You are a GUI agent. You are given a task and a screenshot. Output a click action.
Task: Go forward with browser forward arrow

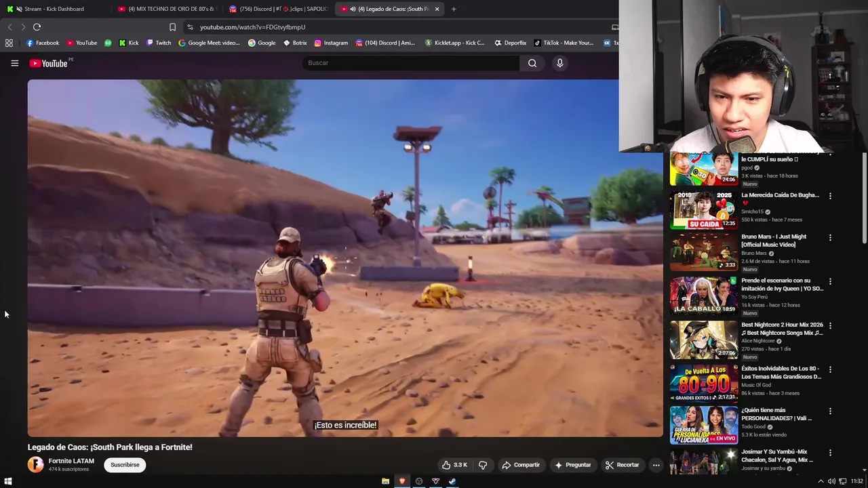[x=22, y=27]
